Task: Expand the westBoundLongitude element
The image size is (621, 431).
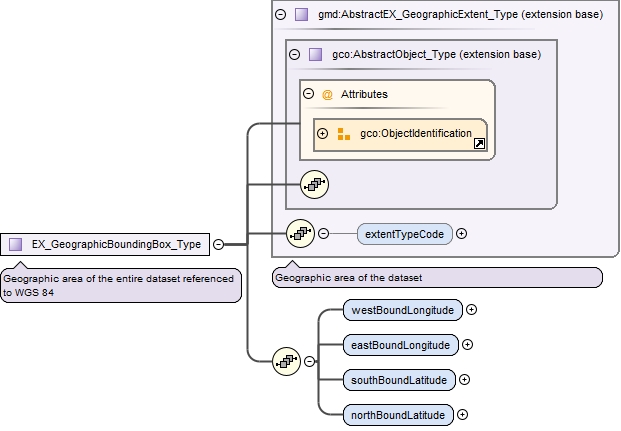Action: point(471,310)
